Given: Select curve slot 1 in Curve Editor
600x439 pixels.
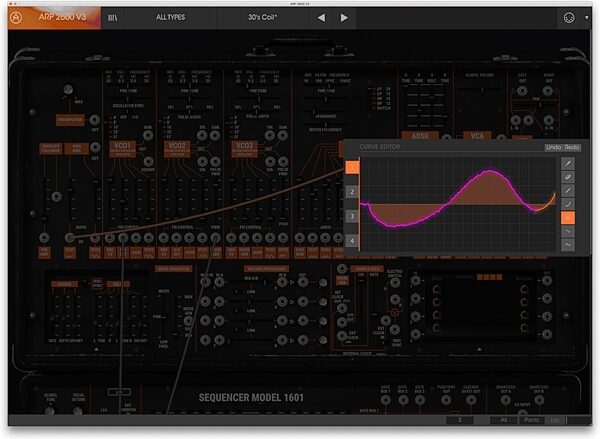Looking at the screenshot, I should click(x=352, y=167).
